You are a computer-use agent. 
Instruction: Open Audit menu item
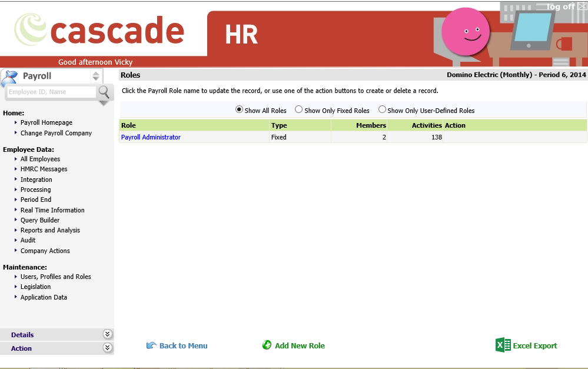[x=28, y=240]
